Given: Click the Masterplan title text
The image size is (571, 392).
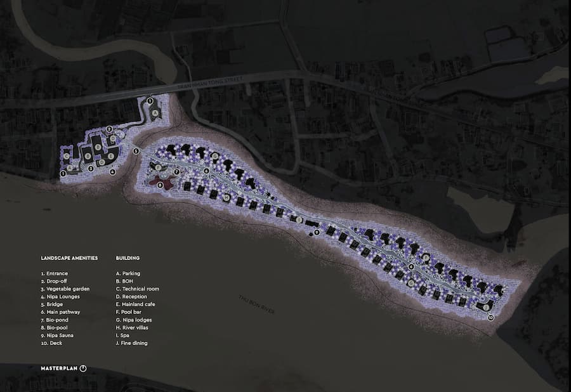Looking at the screenshot, I should (59, 369).
